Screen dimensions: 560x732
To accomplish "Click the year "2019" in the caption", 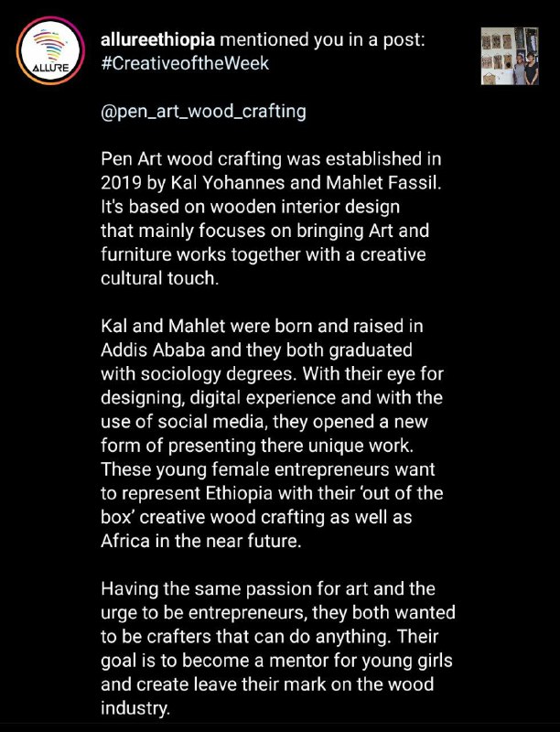I will coord(120,185).
